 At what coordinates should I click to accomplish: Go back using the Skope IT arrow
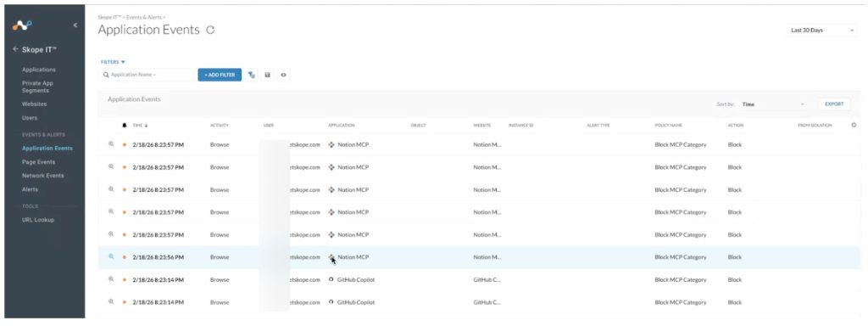[15, 49]
